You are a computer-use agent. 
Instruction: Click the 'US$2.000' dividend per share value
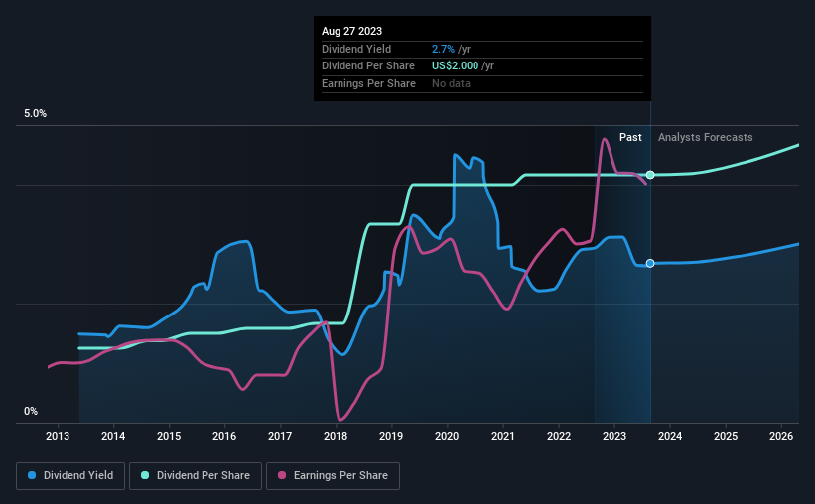(455, 66)
